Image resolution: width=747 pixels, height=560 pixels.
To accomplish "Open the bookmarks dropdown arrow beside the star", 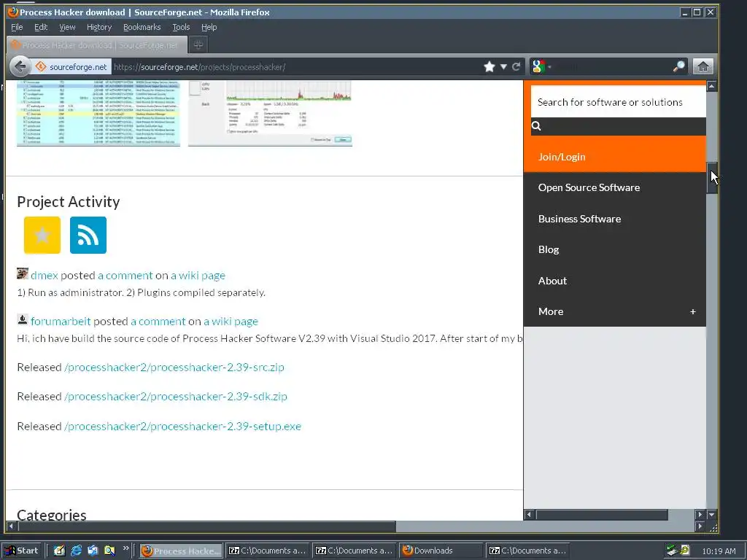I will 503,66.
